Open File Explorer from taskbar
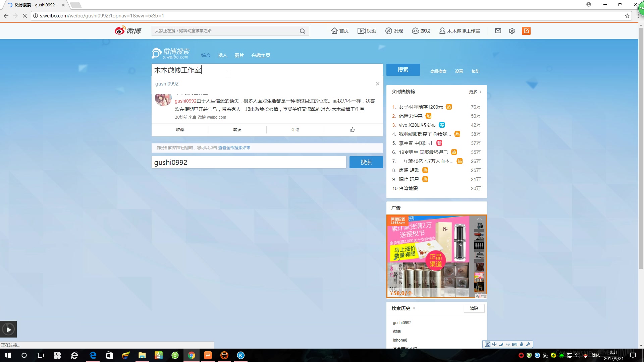The width and height of the screenshot is (644, 362). [142, 355]
